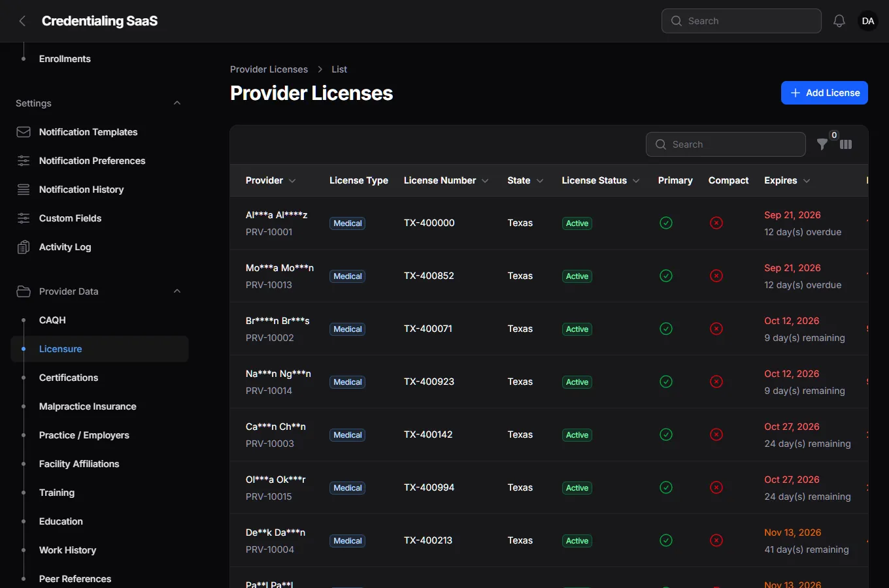The image size is (889, 588).
Task: Click the Activity Log clipboard icon
Action: click(x=24, y=247)
